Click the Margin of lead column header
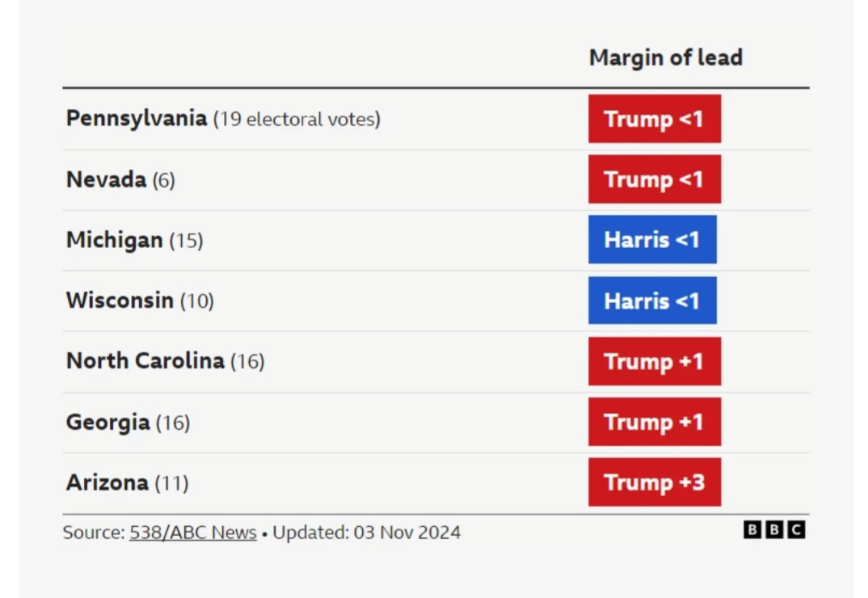Screen dimensions: 868x598 pyautogui.click(x=665, y=57)
